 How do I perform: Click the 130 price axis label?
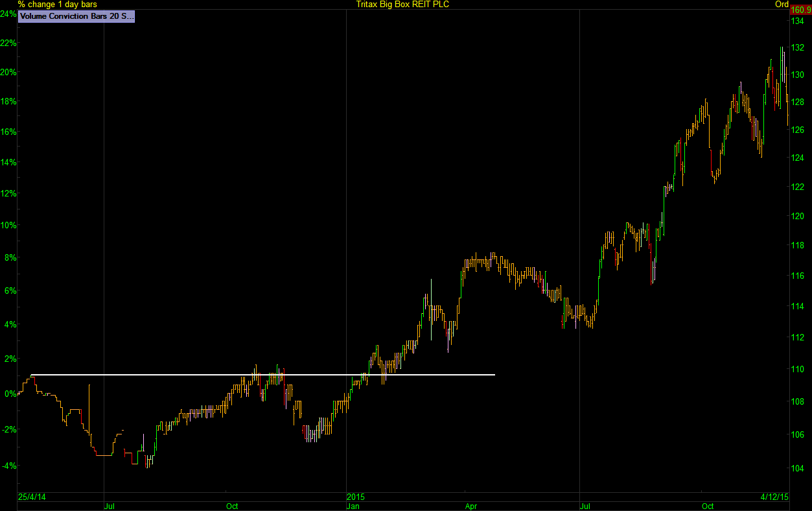click(797, 75)
